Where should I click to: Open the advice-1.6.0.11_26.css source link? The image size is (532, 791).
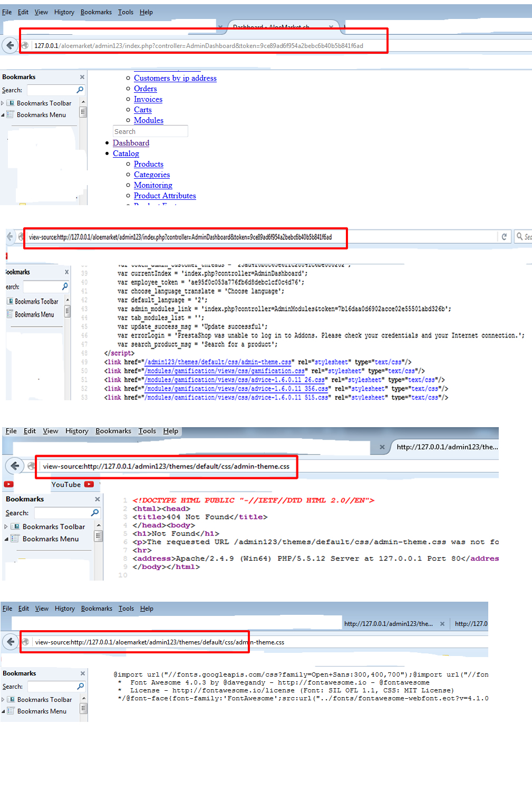click(236, 380)
